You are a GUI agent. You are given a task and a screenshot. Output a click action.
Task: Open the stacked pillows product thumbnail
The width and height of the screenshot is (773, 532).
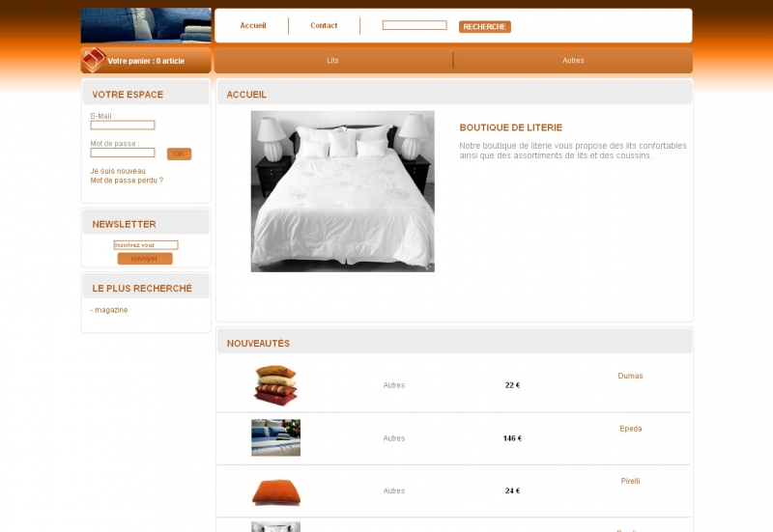point(275,385)
